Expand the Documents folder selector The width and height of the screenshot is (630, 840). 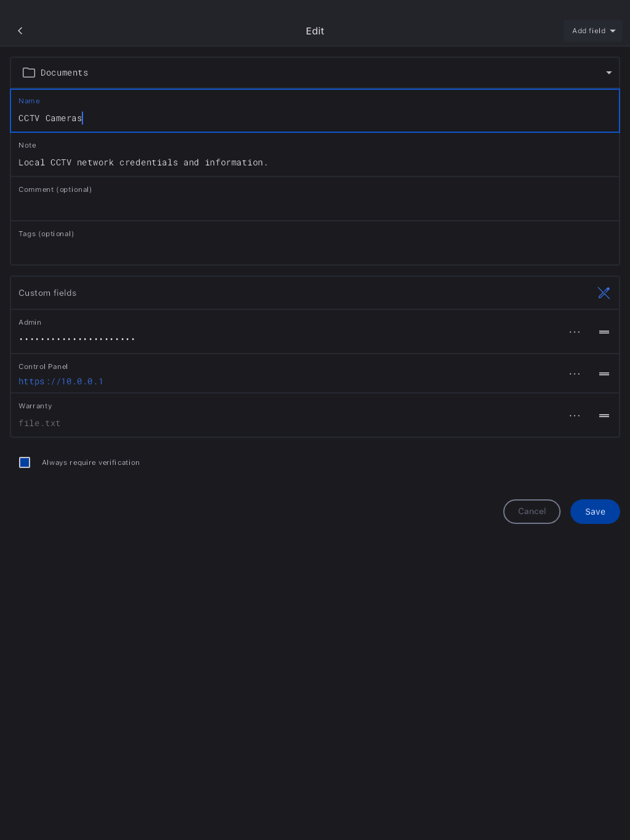coord(608,73)
